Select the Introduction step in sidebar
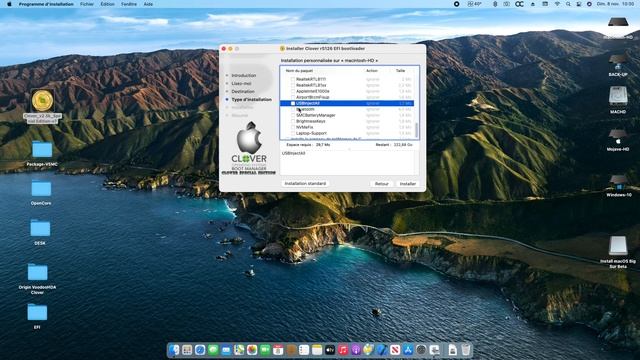640x360 pixels. pos(244,76)
